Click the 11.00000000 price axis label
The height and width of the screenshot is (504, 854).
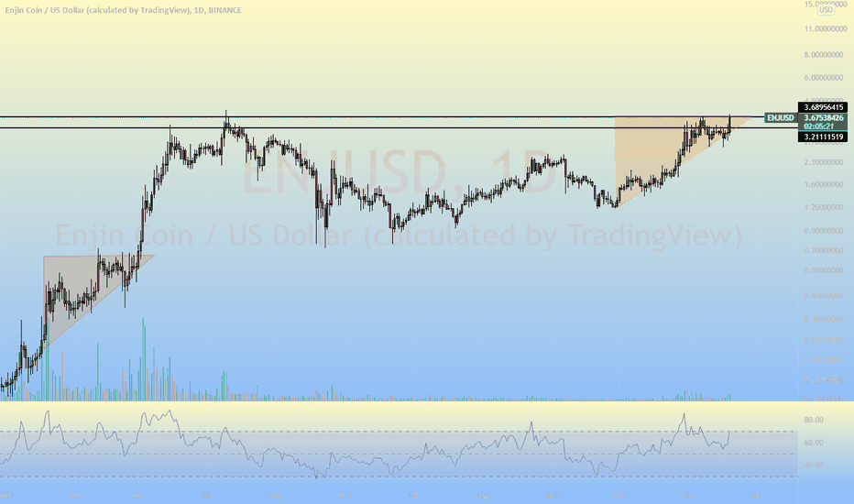pyautogui.click(x=825, y=28)
